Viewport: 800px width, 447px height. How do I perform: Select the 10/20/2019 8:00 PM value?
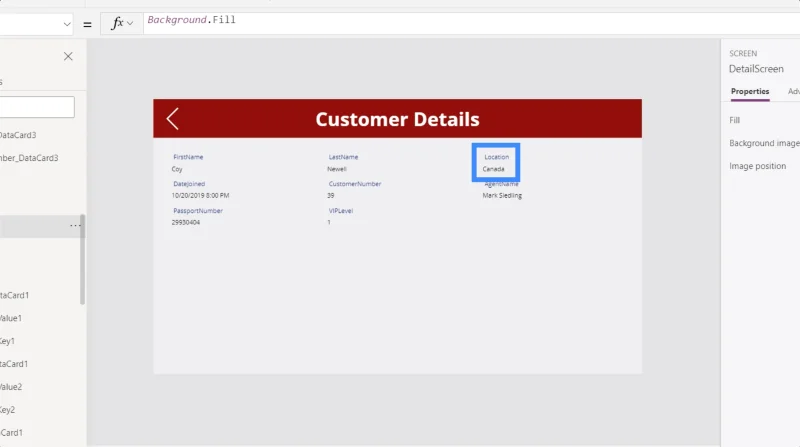click(x=201, y=195)
